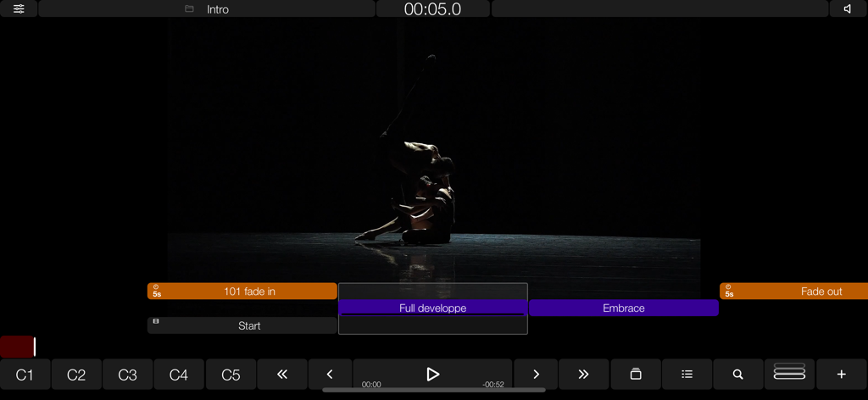Open the mixer settings sliders icon

coord(19,8)
